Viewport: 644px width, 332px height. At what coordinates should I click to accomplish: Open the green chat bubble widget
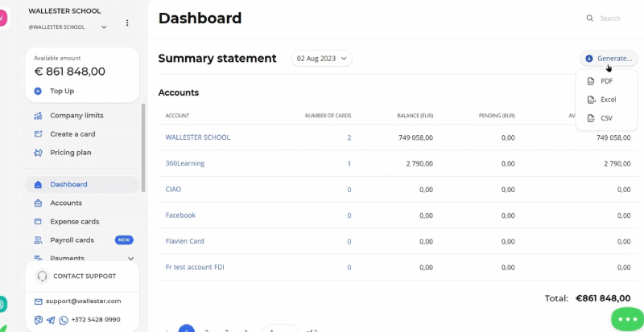click(x=627, y=319)
